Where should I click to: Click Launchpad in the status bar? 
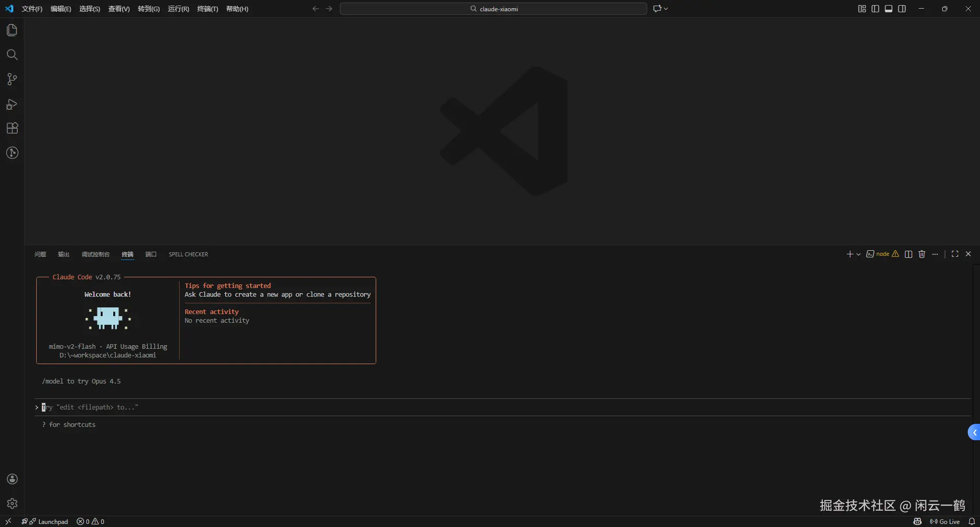53,521
